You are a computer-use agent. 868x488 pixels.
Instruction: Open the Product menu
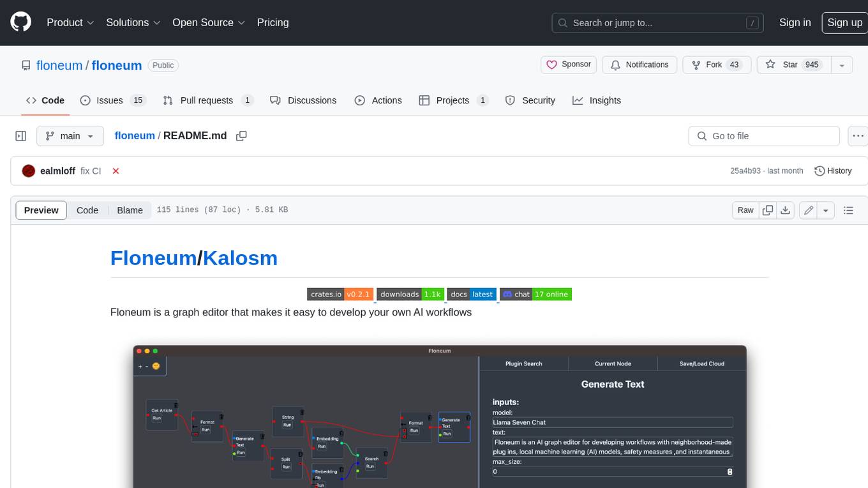(70, 22)
